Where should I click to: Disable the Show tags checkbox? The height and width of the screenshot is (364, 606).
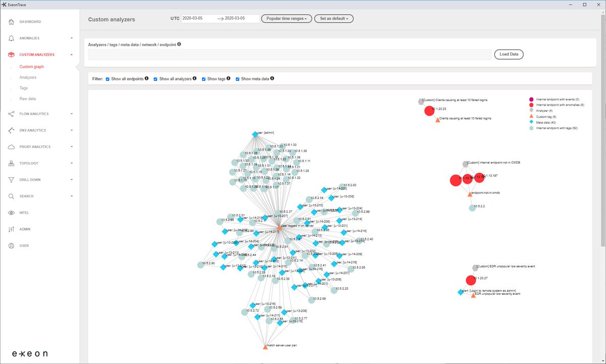coord(204,79)
